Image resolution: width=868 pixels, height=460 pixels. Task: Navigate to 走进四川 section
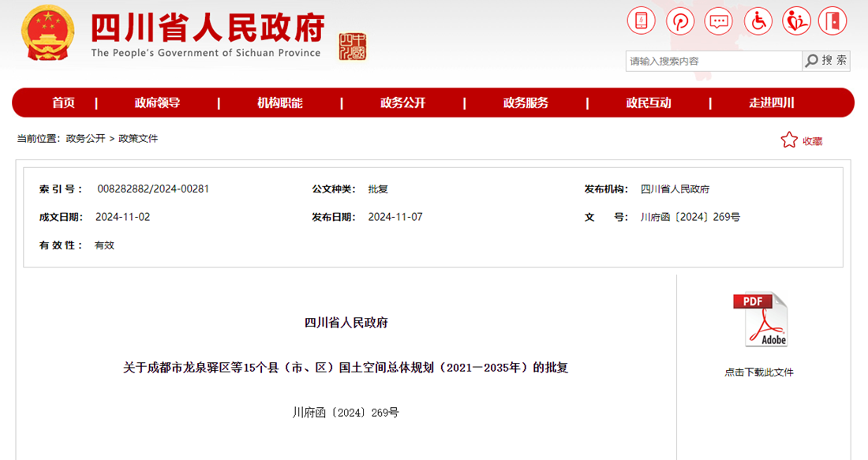771,103
